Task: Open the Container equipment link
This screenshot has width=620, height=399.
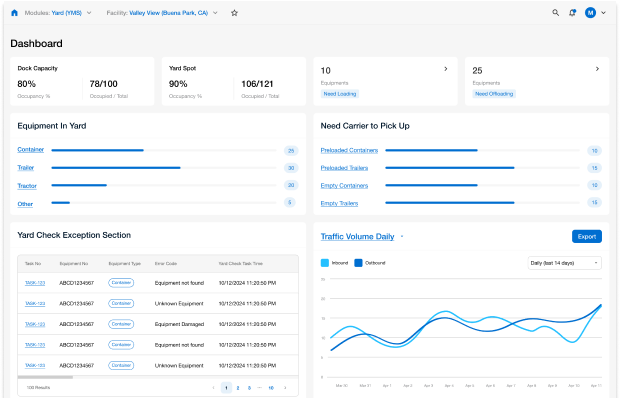Action: 30,149
